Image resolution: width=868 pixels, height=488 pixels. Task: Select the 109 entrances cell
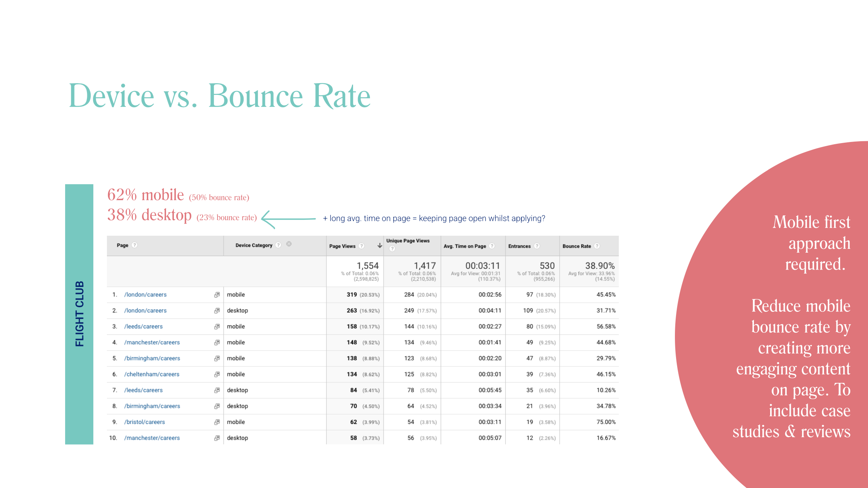(528, 311)
